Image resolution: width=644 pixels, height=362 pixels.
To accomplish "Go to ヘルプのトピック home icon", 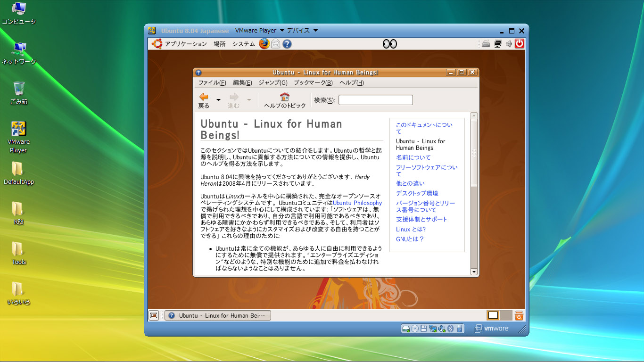I will 285,100.
